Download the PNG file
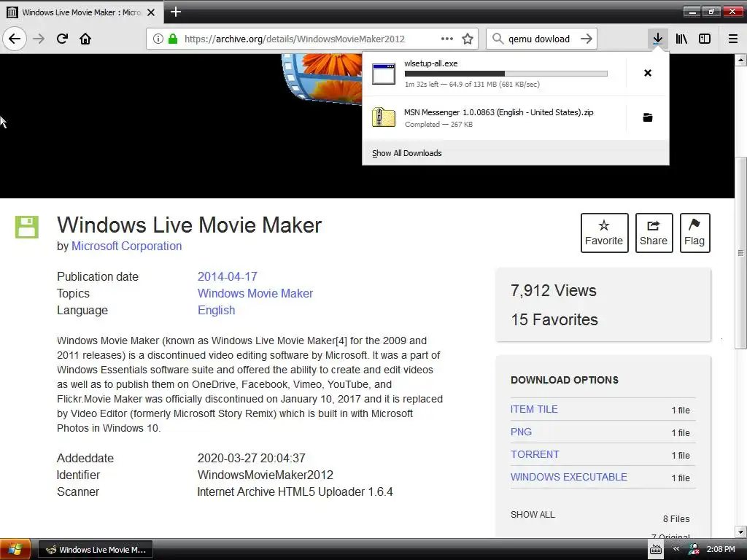Image resolution: width=747 pixels, height=560 pixels. point(521,432)
